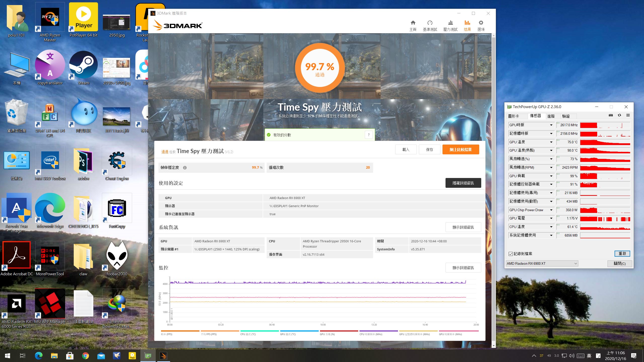Click 載入 (load) button in 3DMark

406,150
